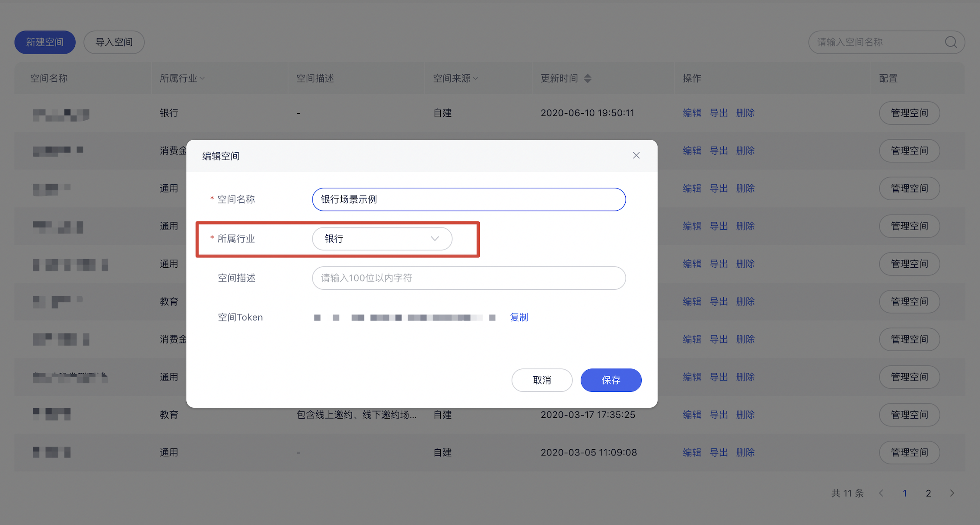Click the 共 11 条 total count text
Image resolution: width=980 pixels, height=525 pixels.
pyautogui.click(x=847, y=493)
